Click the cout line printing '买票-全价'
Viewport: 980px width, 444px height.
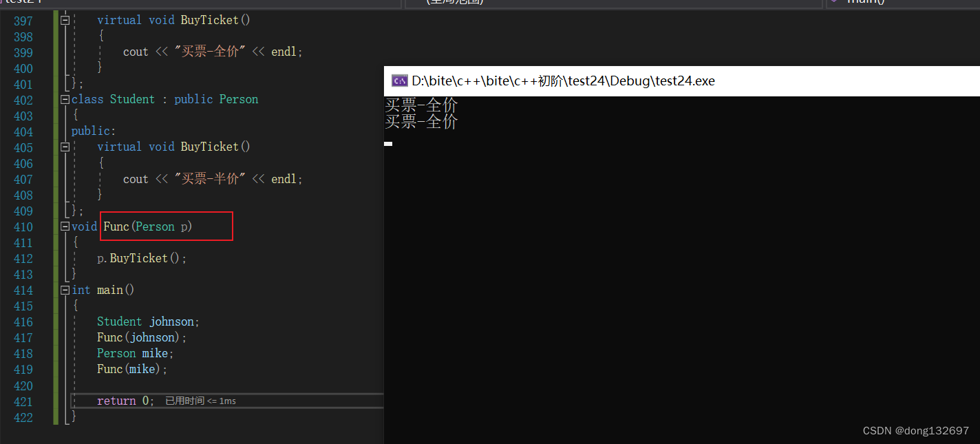click(213, 52)
